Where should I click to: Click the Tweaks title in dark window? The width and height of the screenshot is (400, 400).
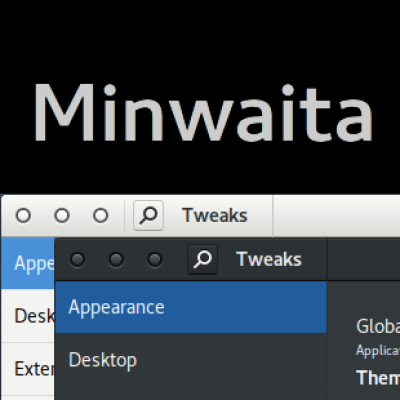coord(269,259)
